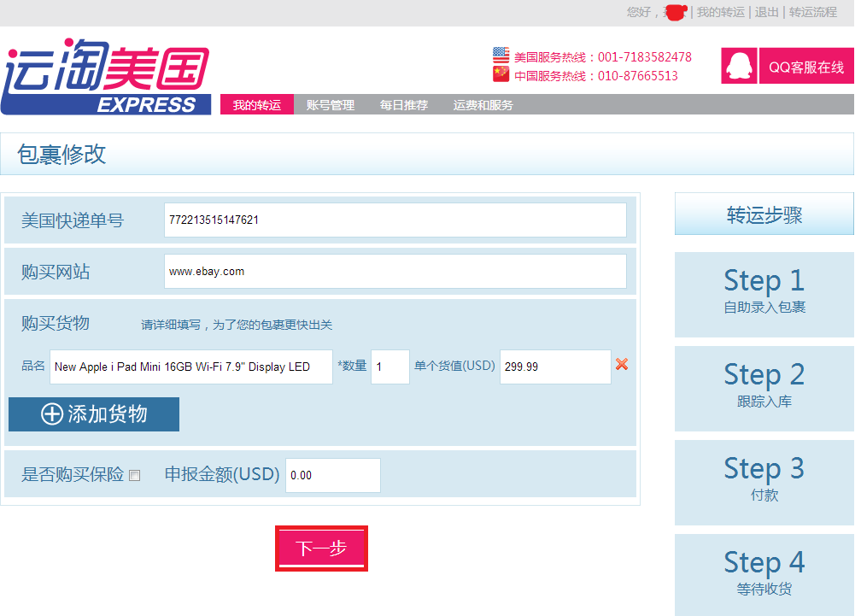
Task: Click the 退出 logout link
Action: (x=766, y=12)
